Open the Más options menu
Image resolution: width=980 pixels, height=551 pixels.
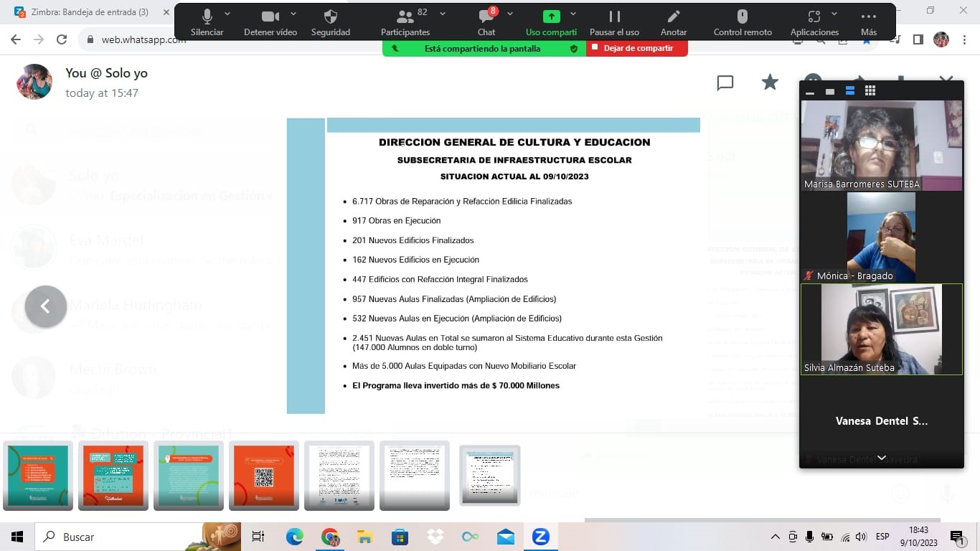point(868,17)
